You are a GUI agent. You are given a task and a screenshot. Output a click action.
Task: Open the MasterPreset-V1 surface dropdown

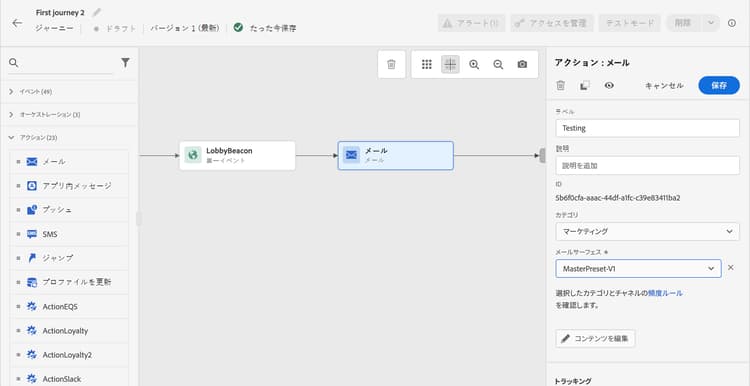click(638, 269)
